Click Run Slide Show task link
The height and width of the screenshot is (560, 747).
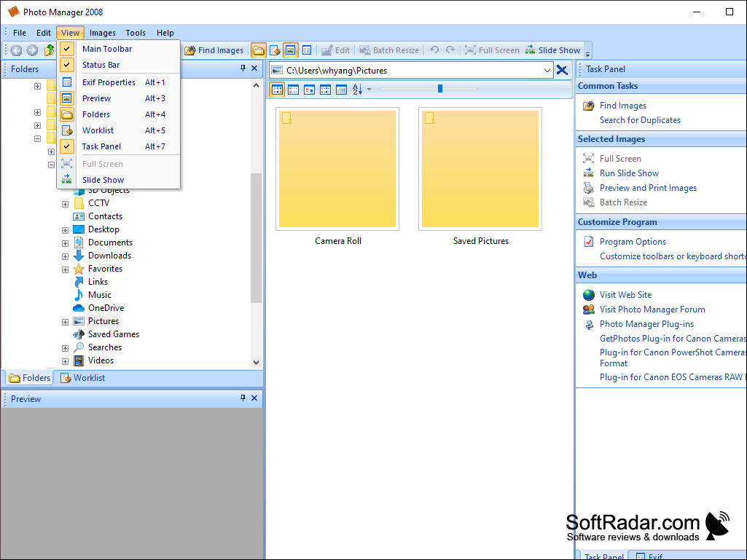pyautogui.click(x=629, y=173)
